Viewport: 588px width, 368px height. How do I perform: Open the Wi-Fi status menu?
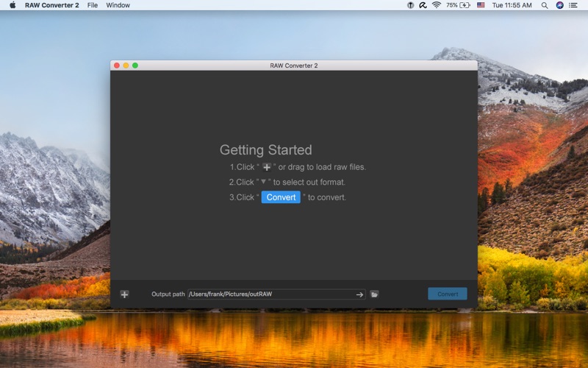click(436, 5)
